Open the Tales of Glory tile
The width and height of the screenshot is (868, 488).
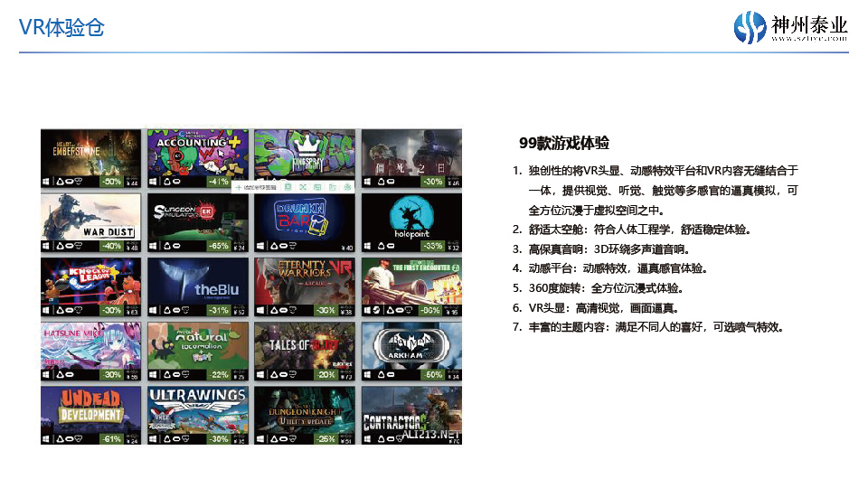pyautogui.click(x=305, y=352)
